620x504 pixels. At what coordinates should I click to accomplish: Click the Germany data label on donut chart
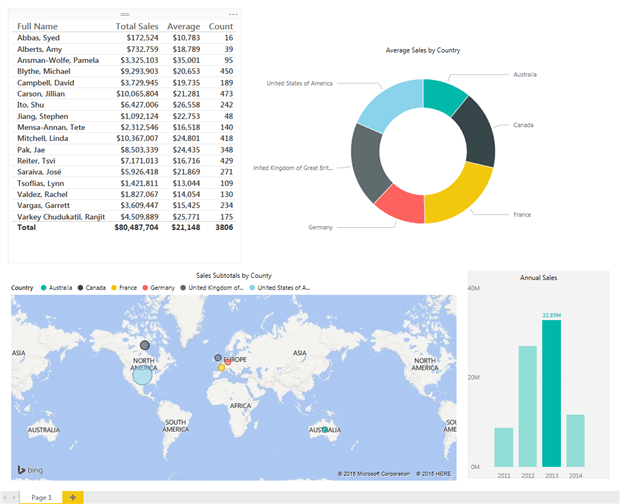tap(320, 227)
